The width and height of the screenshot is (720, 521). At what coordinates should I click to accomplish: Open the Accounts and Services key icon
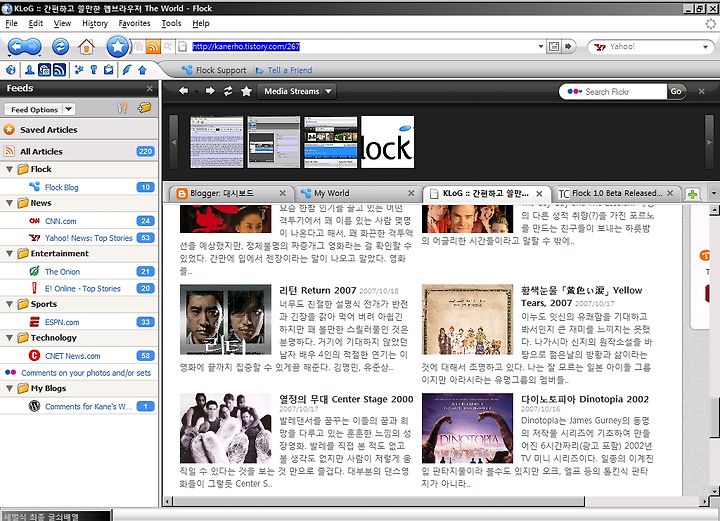point(94,70)
